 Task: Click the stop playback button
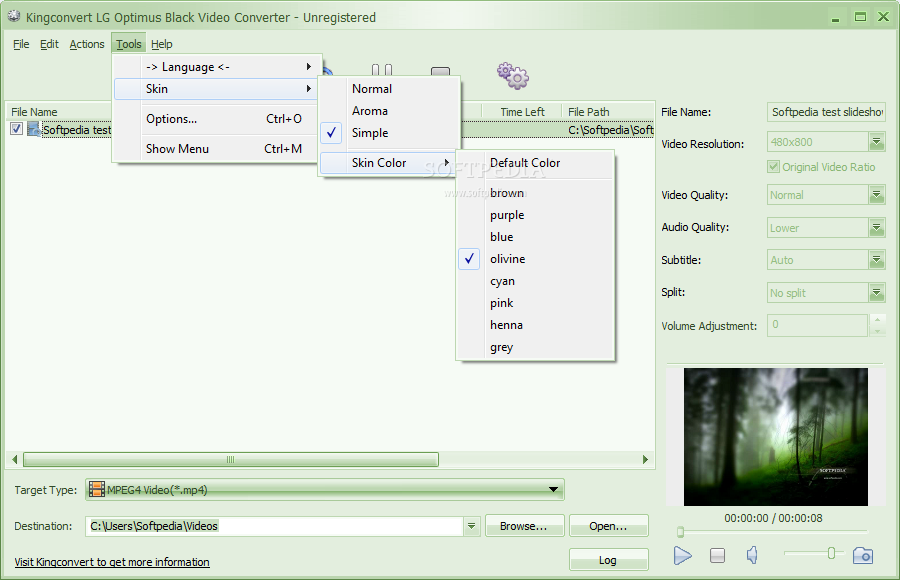click(717, 555)
